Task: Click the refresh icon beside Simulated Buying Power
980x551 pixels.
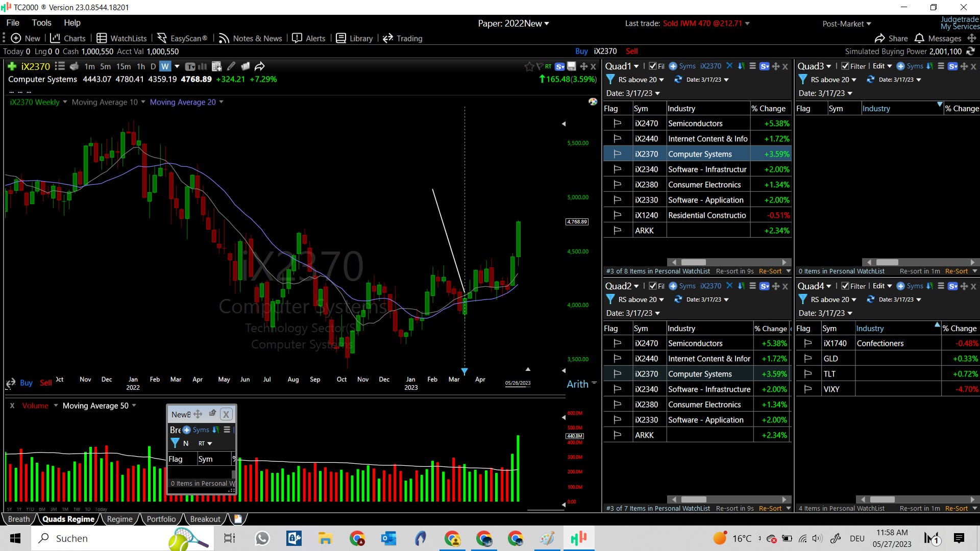Action: coord(970,51)
